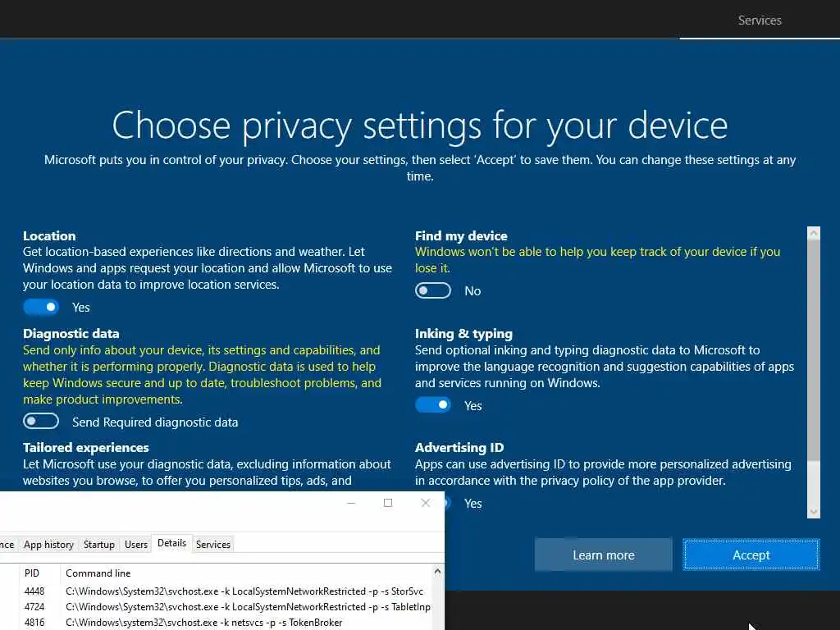Enable the Find my device toggle
The image size is (840, 630).
point(433,290)
